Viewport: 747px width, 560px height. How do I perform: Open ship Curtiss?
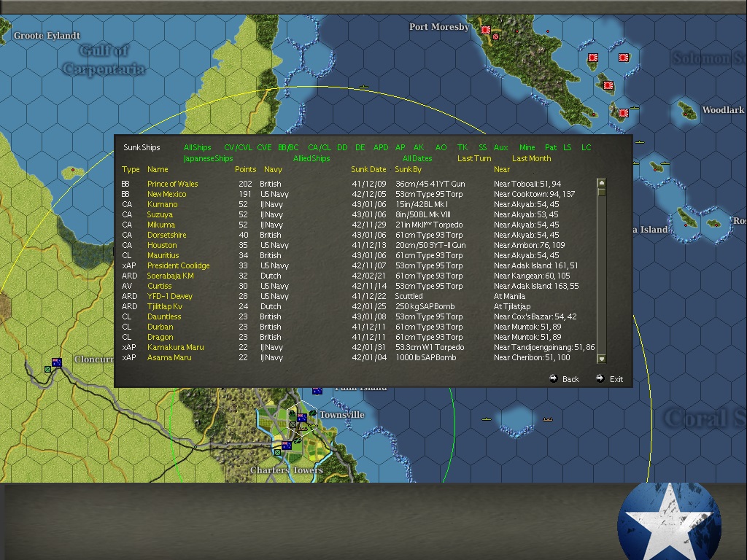pos(159,286)
